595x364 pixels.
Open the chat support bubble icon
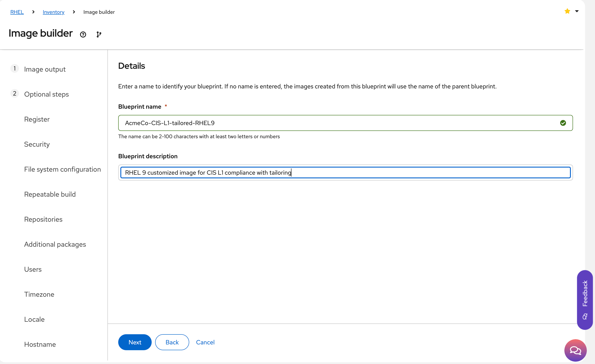click(575, 350)
